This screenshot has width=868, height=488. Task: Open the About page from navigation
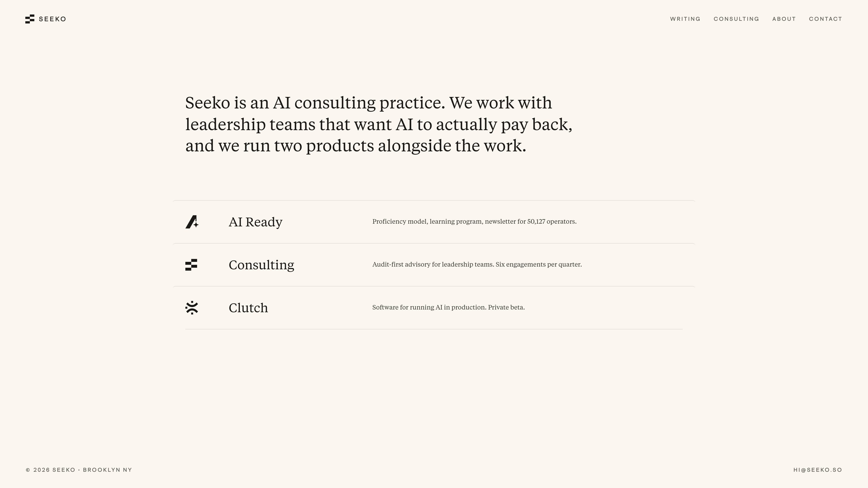click(784, 19)
